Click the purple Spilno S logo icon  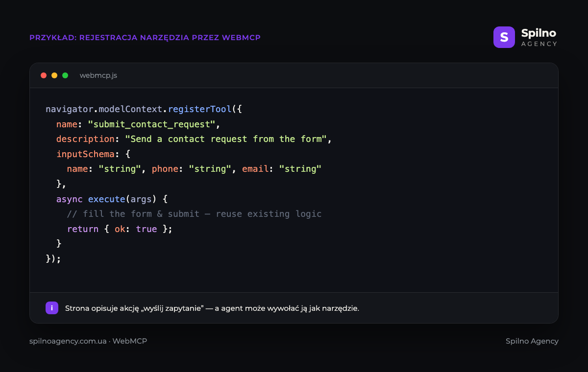pos(504,37)
